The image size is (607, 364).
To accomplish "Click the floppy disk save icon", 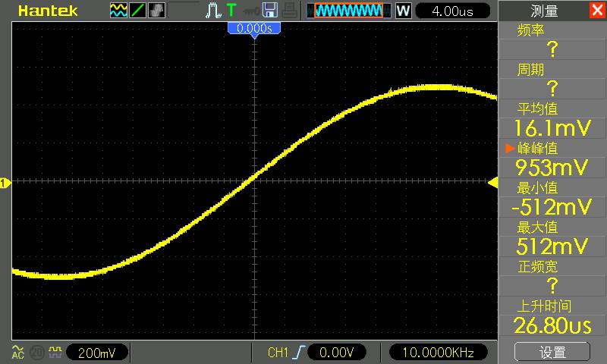I will [270, 11].
